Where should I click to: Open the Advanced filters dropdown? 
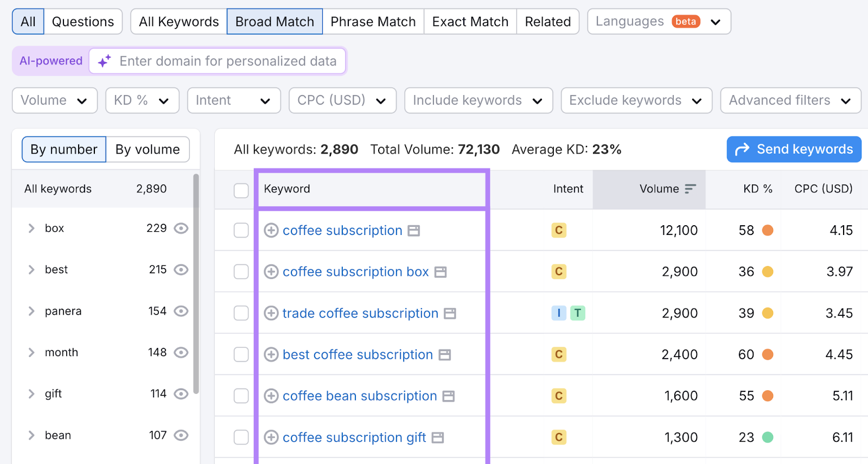790,100
